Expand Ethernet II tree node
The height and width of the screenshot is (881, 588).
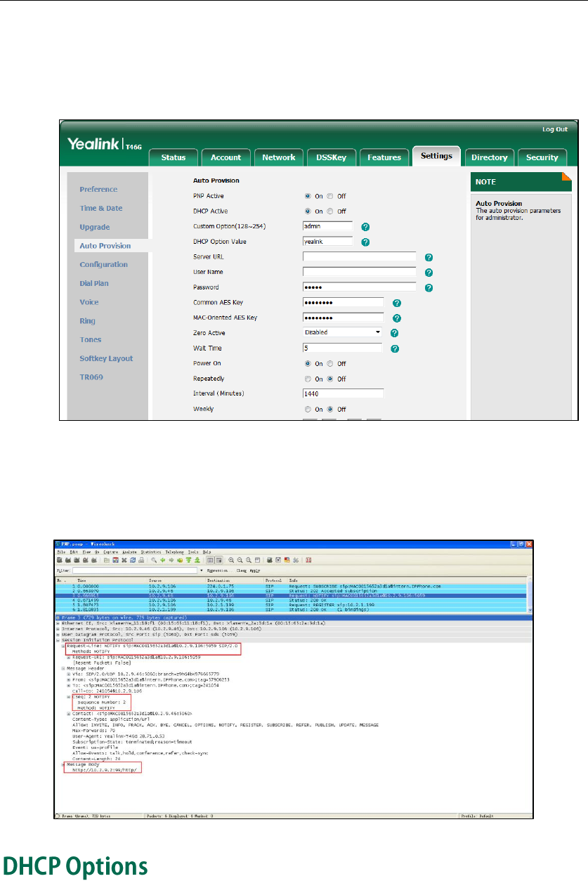click(58, 623)
